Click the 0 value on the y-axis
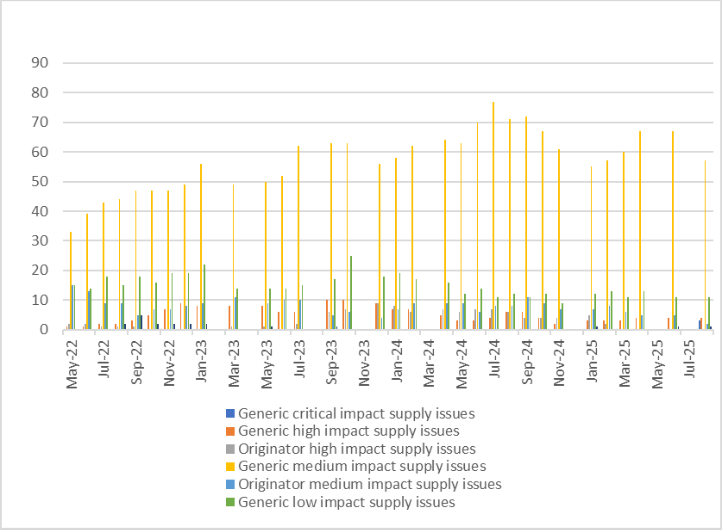Viewport: 722px width, 530px height. 44,330
